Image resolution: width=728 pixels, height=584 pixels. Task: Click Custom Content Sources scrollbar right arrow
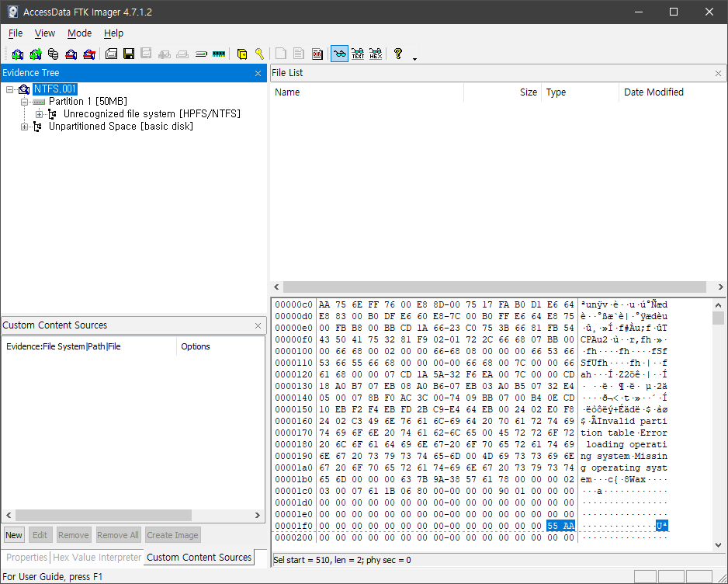258,515
